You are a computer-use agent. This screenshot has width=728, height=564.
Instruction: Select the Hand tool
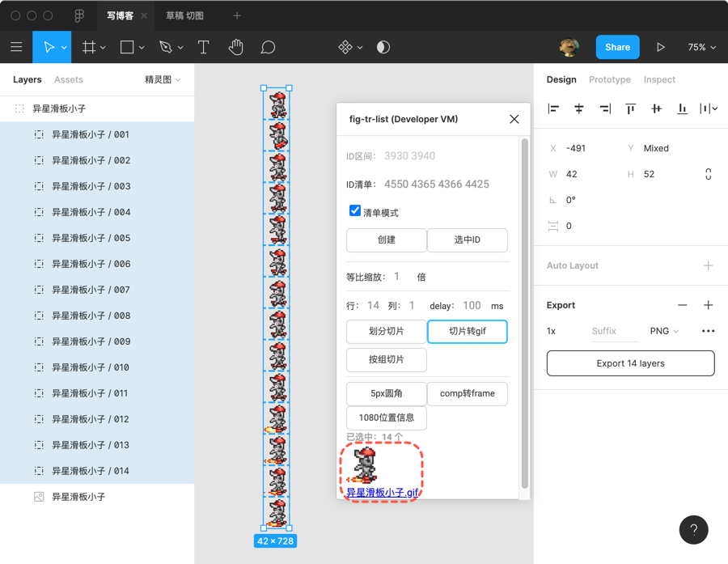pyautogui.click(x=235, y=47)
